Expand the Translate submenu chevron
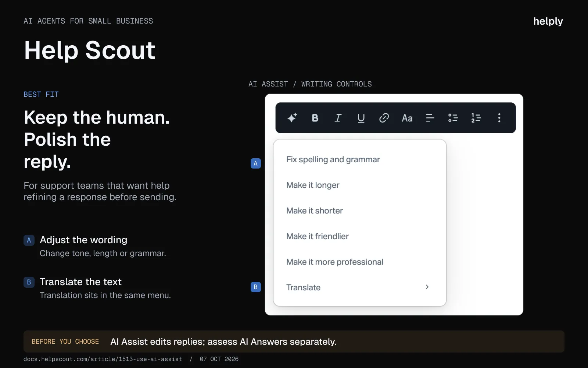 pyautogui.click(x=427, y=287)
